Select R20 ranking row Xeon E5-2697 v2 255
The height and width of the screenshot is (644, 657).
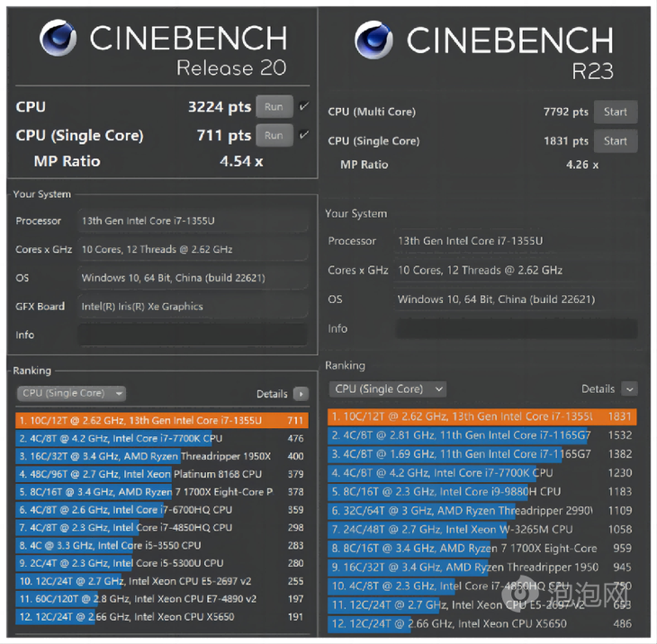[x=162, y=581]
